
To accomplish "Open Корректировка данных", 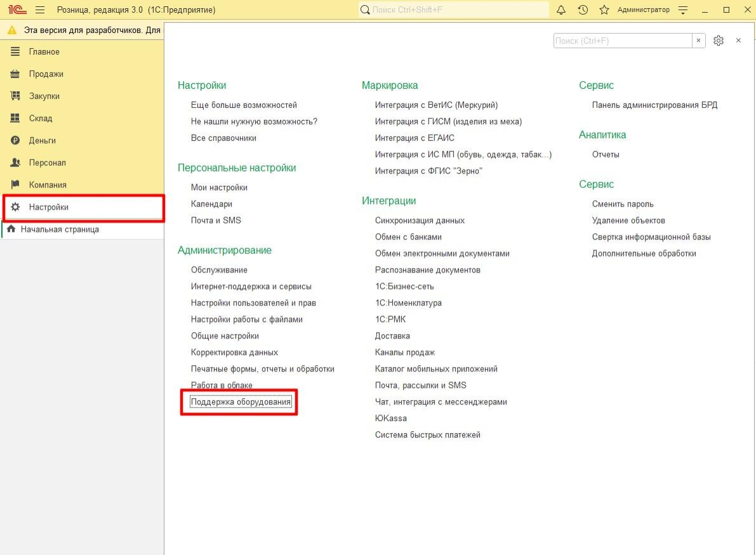I will coord(235,352).
